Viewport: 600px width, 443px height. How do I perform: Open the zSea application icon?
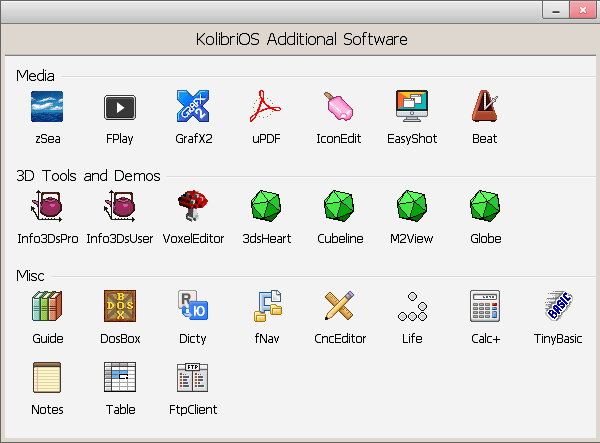[x=47, y=106]
